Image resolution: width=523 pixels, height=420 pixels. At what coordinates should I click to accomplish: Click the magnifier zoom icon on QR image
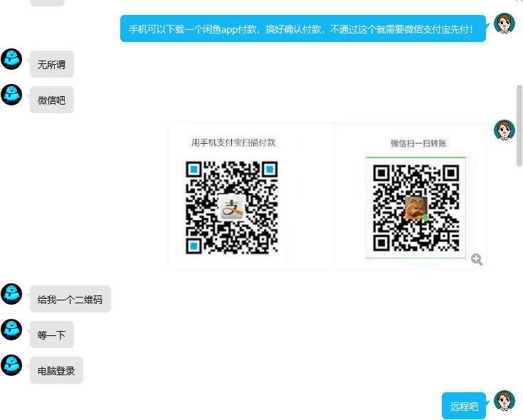477,259
